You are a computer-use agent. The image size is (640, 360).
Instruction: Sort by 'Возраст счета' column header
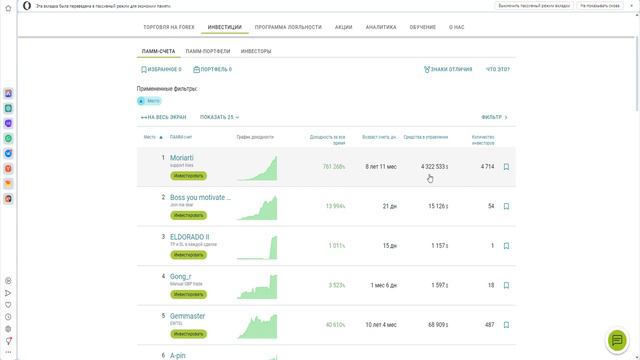[379, 137]
